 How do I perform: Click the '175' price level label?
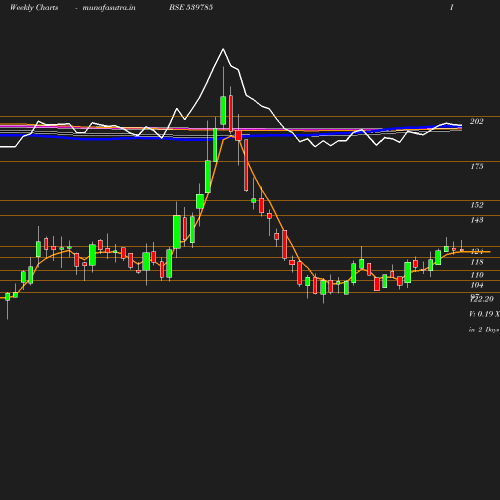pos(477,166)
